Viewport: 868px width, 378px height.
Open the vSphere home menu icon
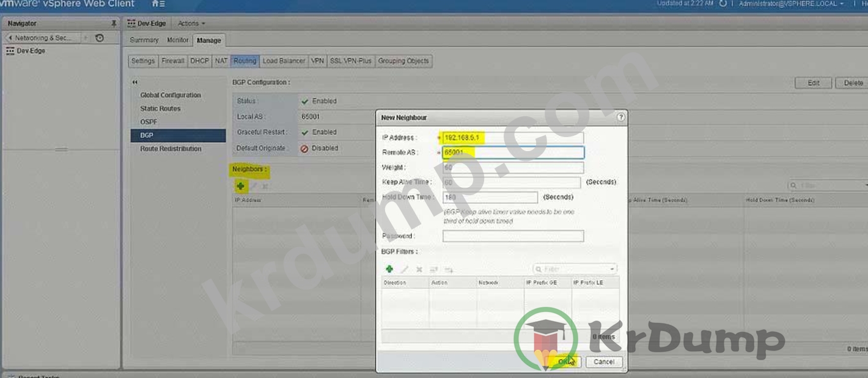pos(158,4)
